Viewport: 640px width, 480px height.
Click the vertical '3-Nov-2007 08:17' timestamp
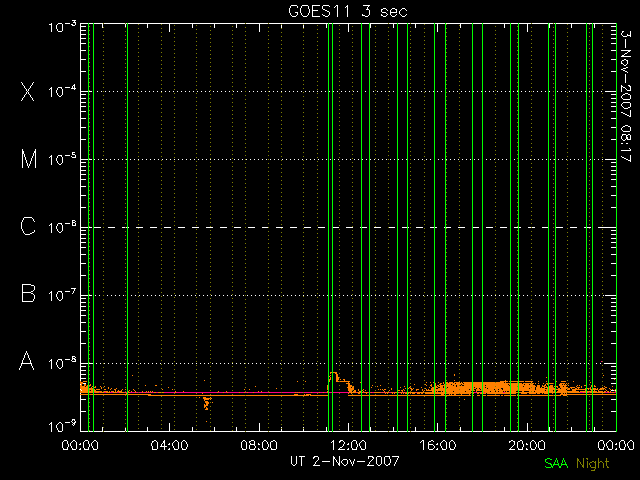(626, 96)
